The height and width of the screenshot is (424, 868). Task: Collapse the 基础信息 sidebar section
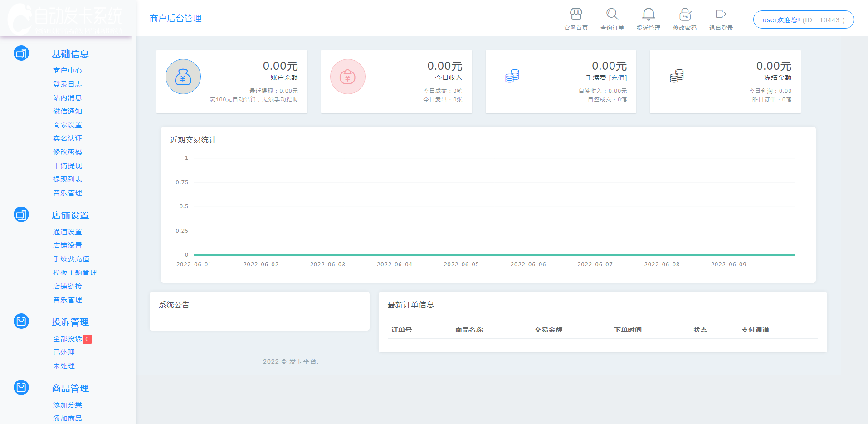tap(70, 53)
